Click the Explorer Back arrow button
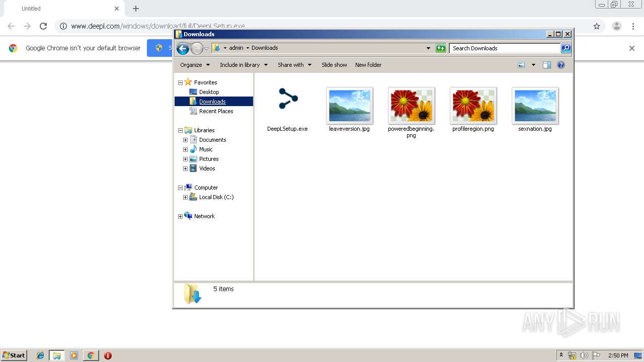This screenshot has height=362, width=644. click(183, 48)
